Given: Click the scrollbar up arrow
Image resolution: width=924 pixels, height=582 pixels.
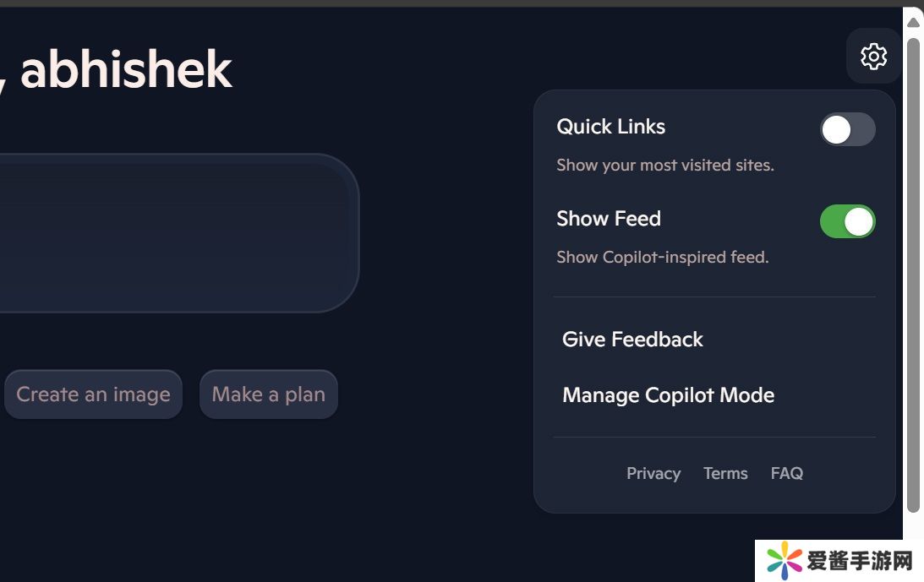Looking at the screenshot, I should click(913, 22).
